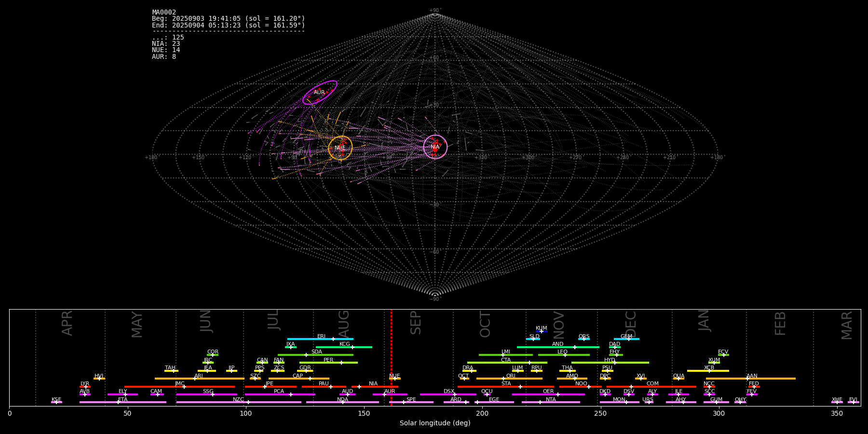Click the DEC month label in timeline
The height and width of the screenshot is (434, 868).
631,324
